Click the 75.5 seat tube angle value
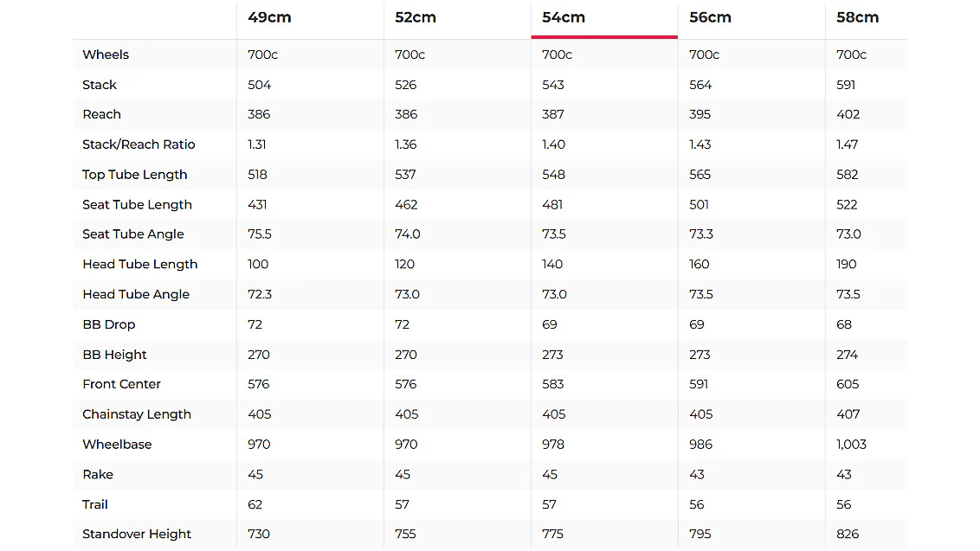 pos(260,234)
